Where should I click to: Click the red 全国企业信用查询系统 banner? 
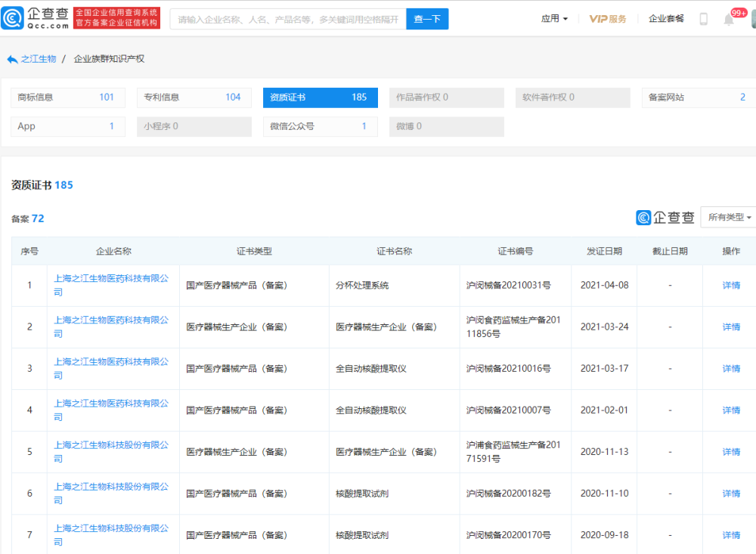116,18
